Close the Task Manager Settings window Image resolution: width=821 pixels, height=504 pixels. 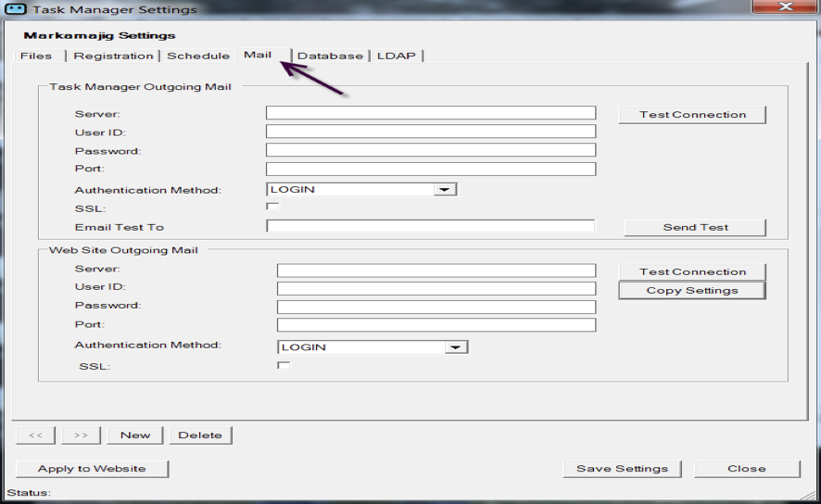point(784,7)
